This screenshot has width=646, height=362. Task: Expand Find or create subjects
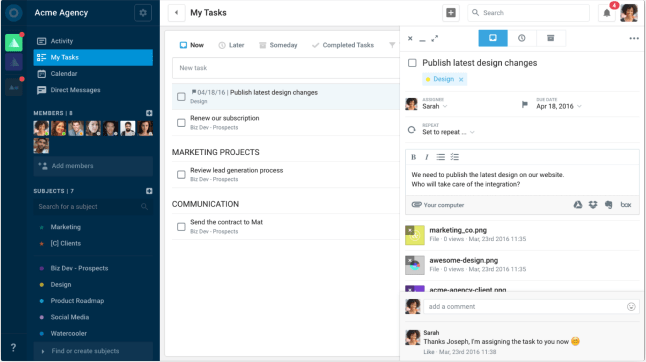point(93,351)
